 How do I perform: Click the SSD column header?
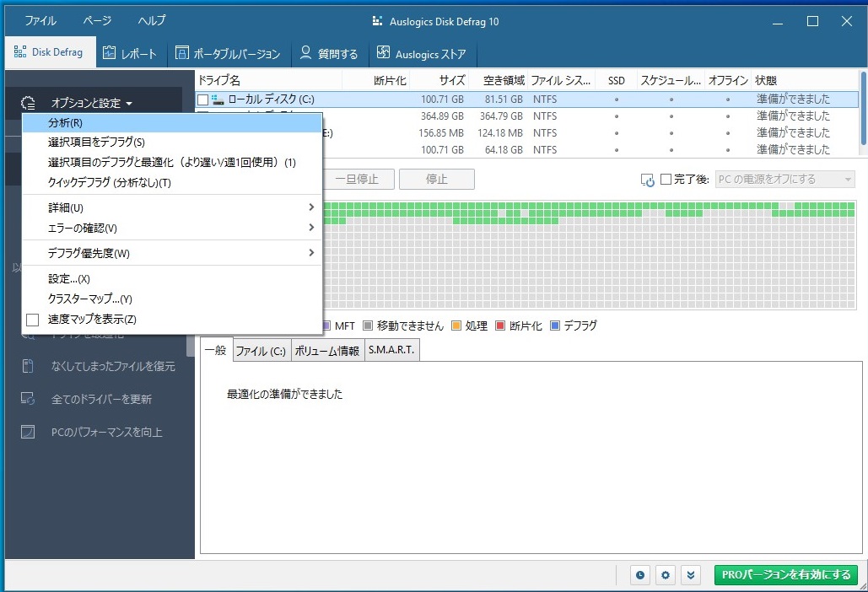tap(616, 81)
